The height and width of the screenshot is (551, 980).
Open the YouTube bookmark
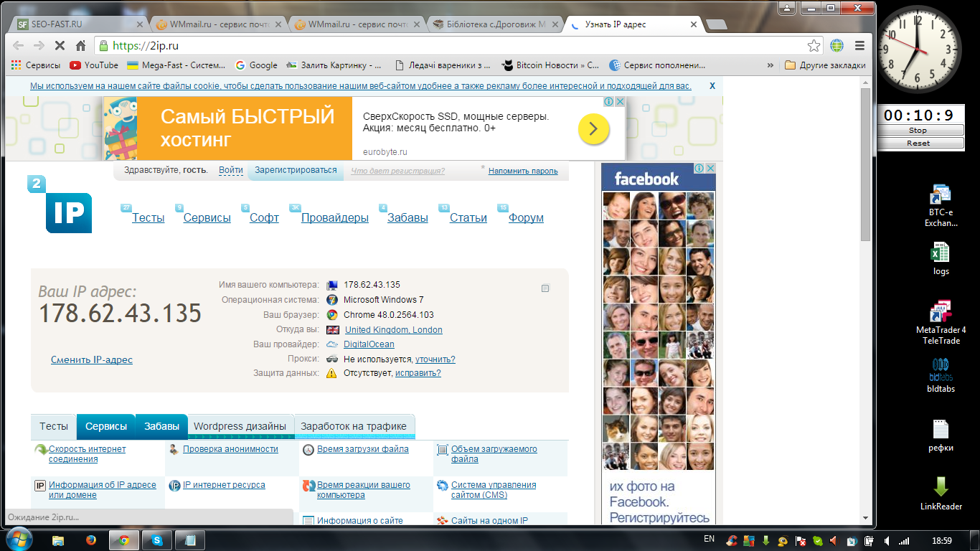[x=94, y=65]
